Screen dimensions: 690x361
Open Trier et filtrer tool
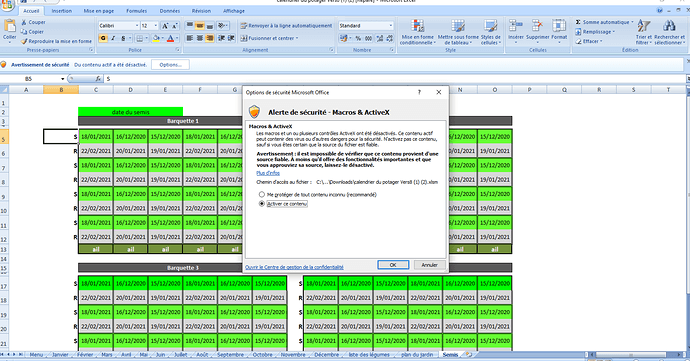click(644, 32)
